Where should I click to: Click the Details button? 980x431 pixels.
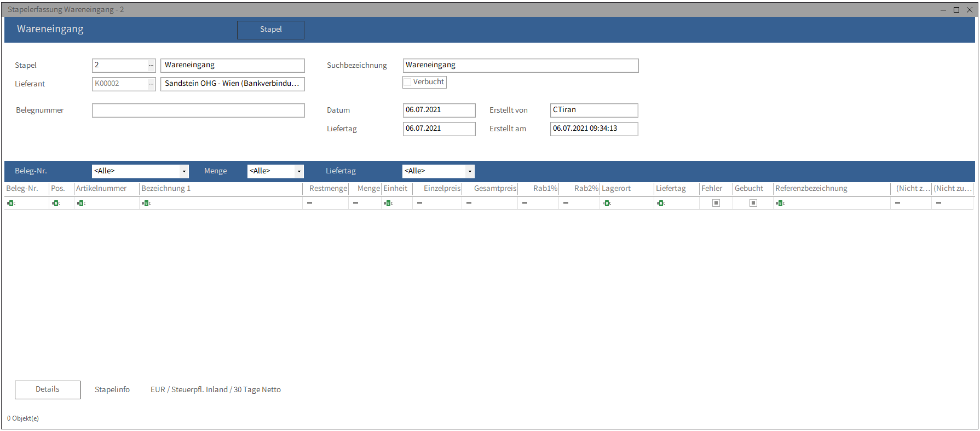pos(48,389)
